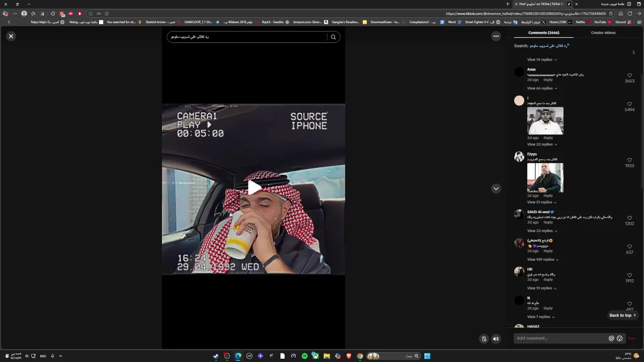This screenshot has width=644, height=362.
Task: Open image of man in white headdress comment
Action: 545,121
